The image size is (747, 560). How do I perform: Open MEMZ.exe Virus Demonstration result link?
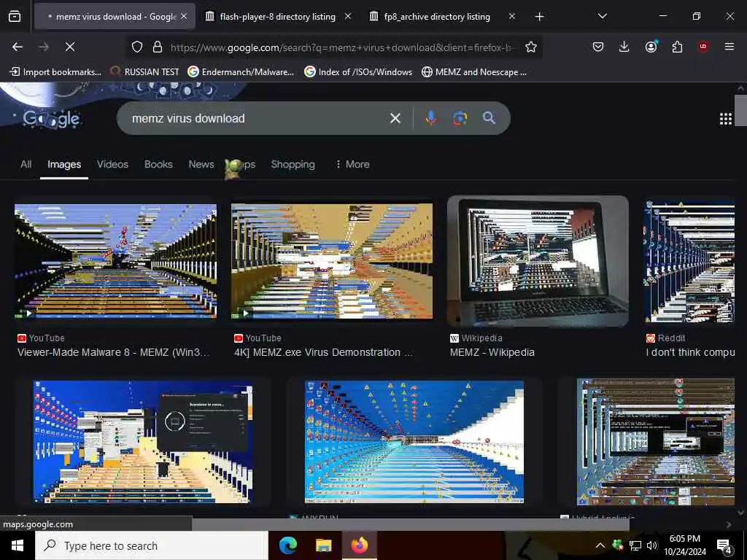pyautogui.click(x=323, y=352)
